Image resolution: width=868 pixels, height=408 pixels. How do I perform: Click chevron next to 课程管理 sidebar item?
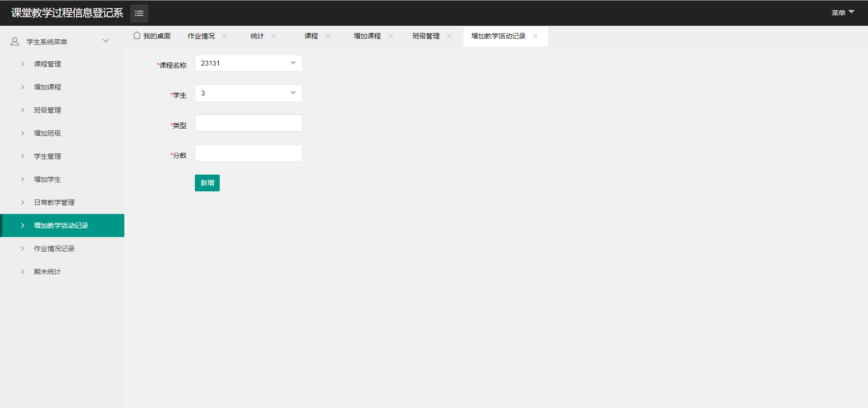pos(23,64)
